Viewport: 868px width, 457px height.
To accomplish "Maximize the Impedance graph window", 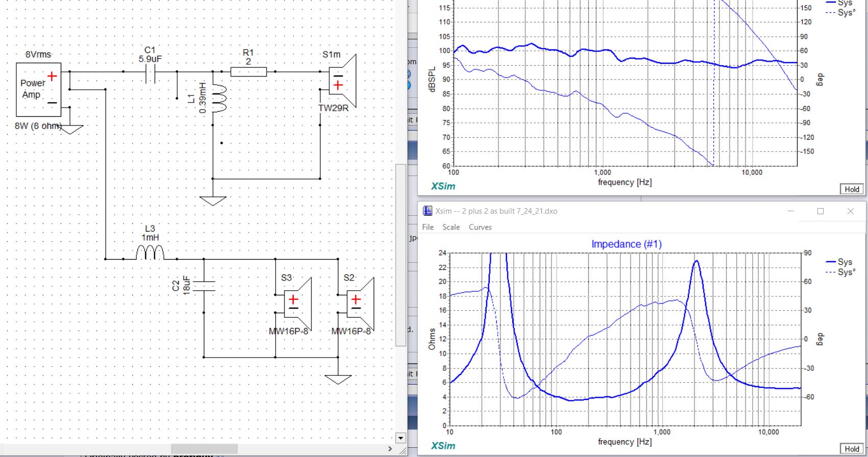I will click(821, 211).
